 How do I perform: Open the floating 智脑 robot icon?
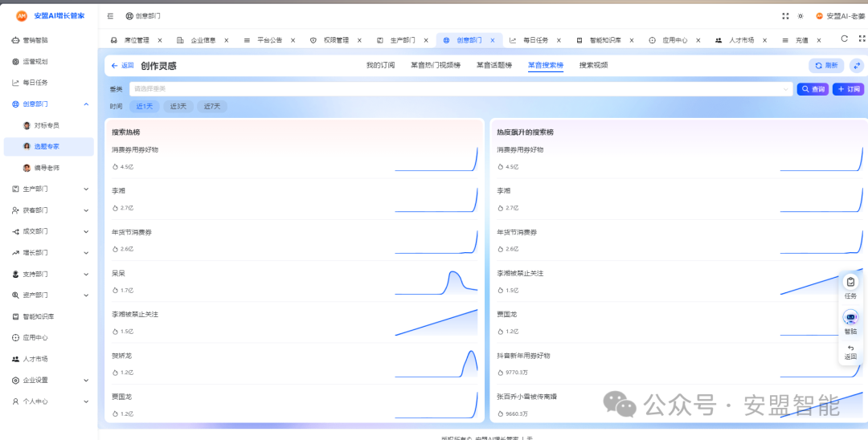[x=850, y=317]
